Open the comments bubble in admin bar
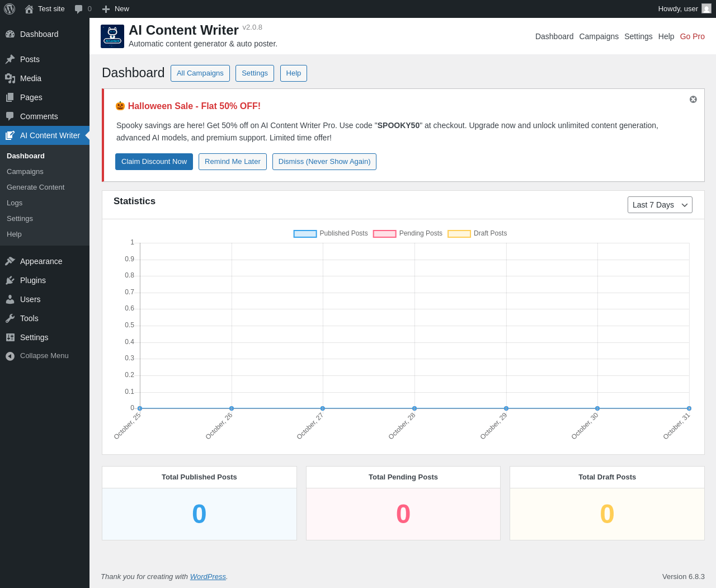The height and width of the screenshot is (588, 716). point(79,9)
